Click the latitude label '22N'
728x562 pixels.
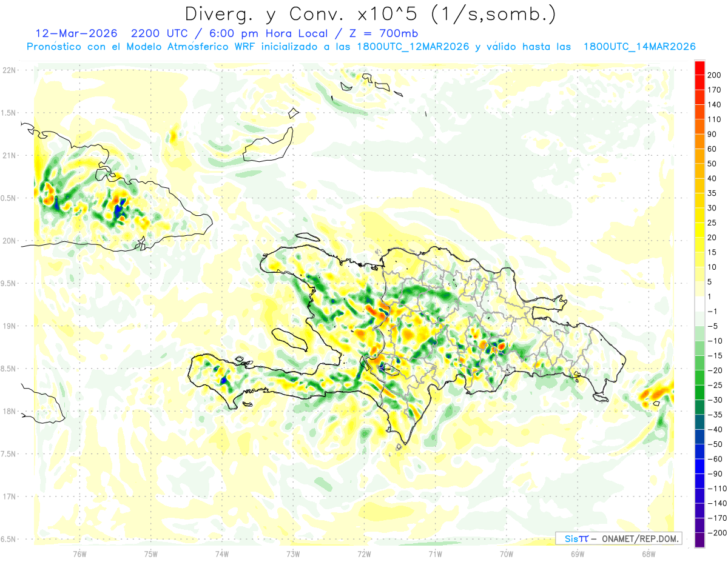[x=9, y=70]
